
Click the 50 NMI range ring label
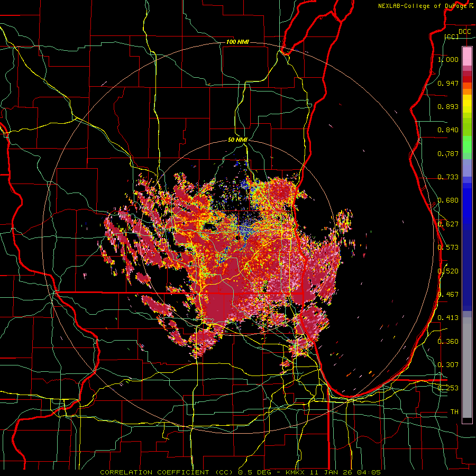pos(237,140)
